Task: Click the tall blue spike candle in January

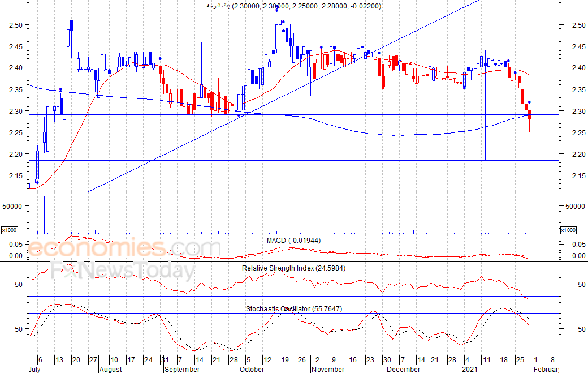Action: pyautogui.click(x=486, y=108)
